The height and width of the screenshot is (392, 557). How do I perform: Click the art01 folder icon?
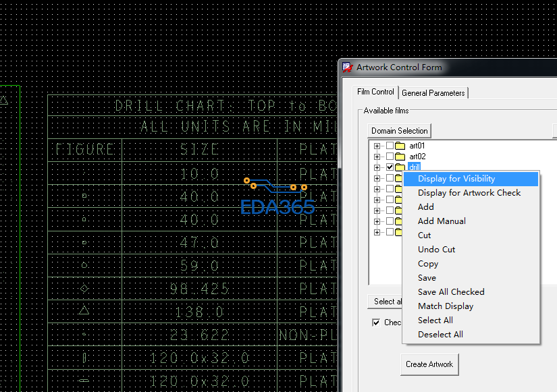click(400, 146)
